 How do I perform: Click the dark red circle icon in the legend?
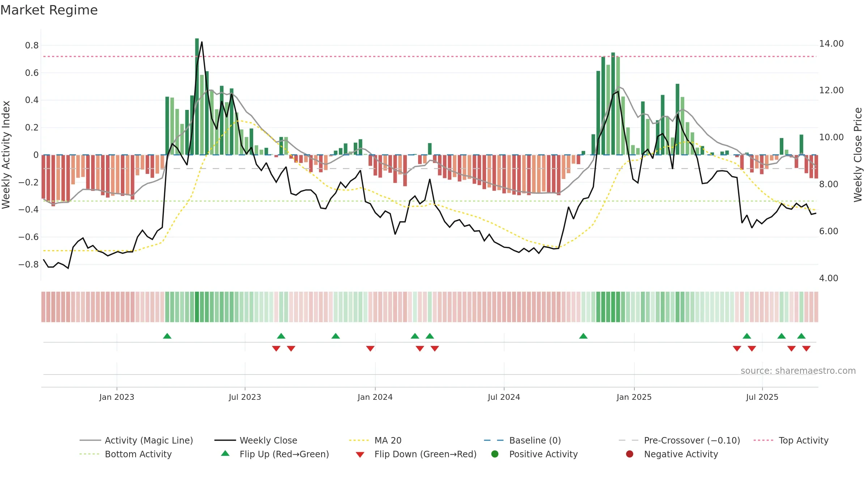coord(630,454)
